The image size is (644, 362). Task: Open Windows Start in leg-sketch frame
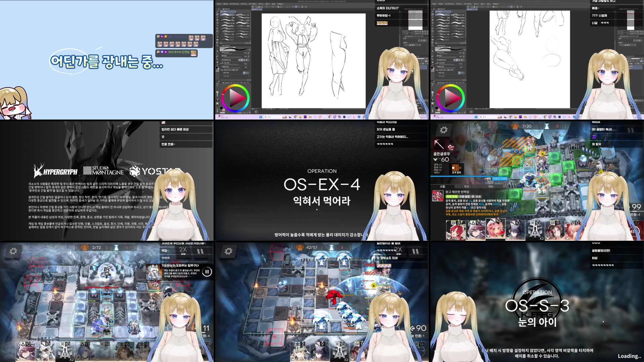(476, 117)
